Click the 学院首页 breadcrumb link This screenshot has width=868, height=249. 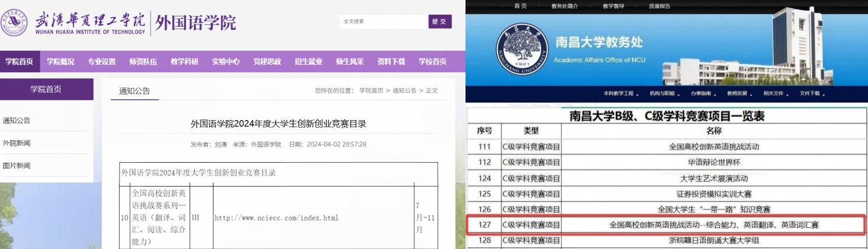371,90
